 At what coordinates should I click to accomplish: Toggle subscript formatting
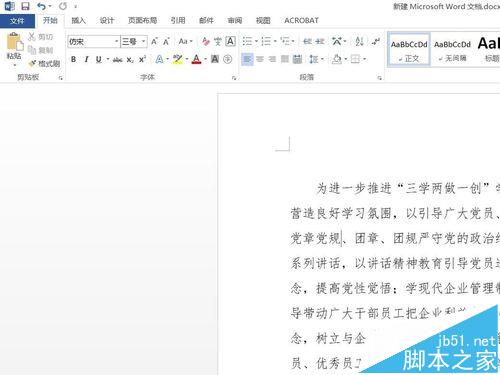click(130, 60)
